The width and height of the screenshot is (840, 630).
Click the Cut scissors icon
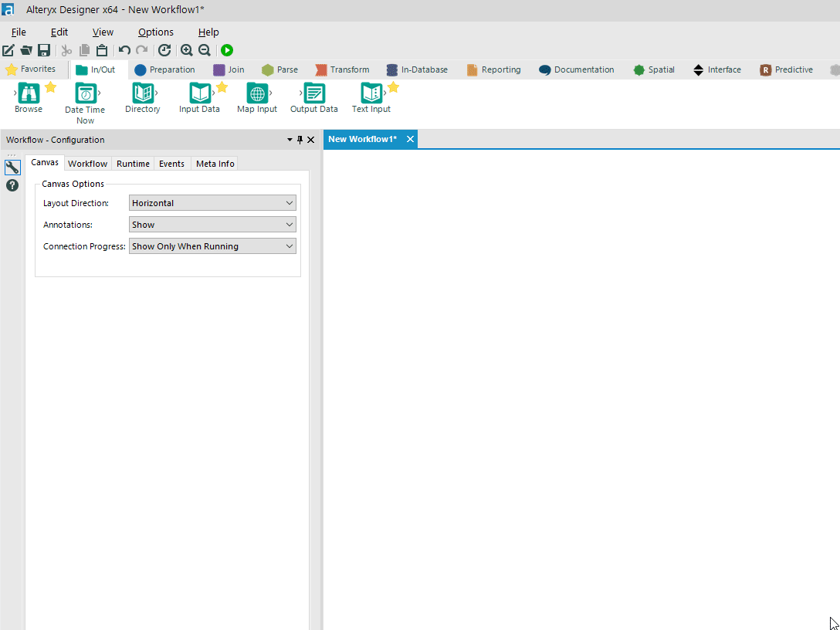pyautogui.click(x=66, y=50)
